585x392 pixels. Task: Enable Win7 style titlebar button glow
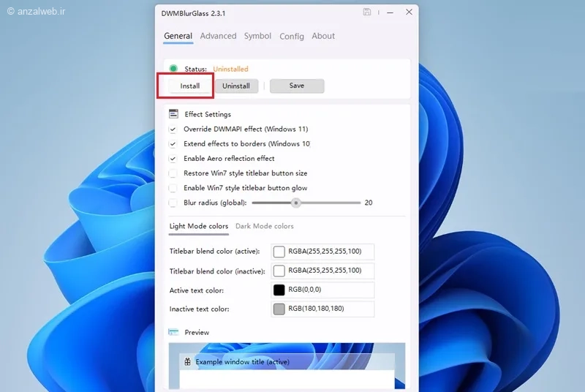173,189
